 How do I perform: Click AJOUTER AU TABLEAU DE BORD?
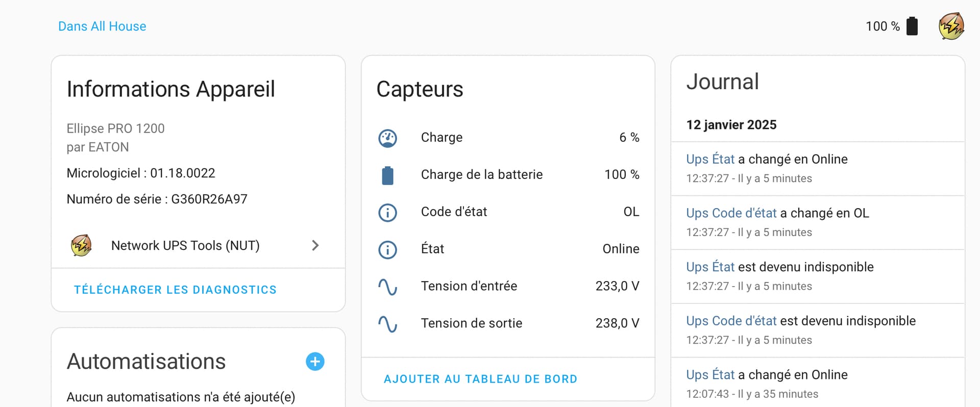[480, 379]
